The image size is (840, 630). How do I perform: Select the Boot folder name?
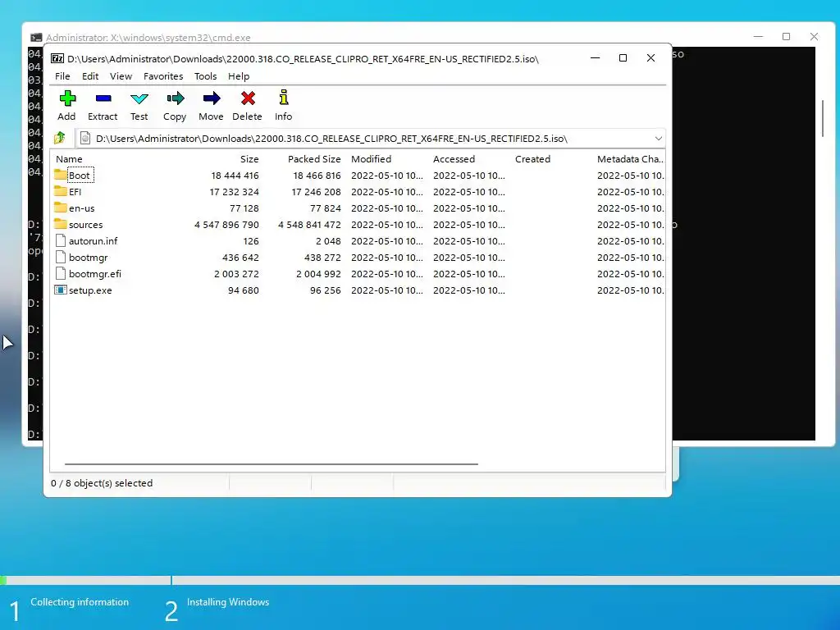click(80, 176)
